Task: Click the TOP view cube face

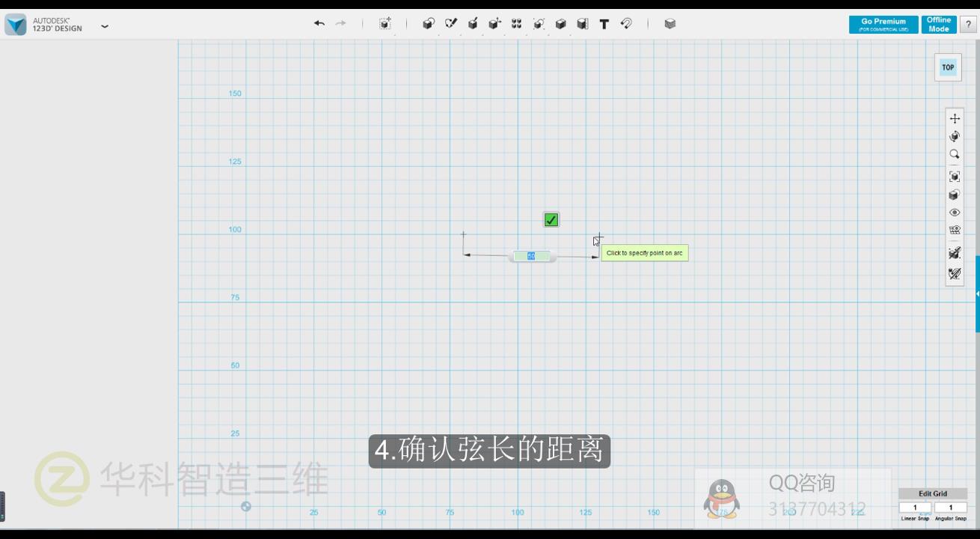Action: [x=948, y=67]
